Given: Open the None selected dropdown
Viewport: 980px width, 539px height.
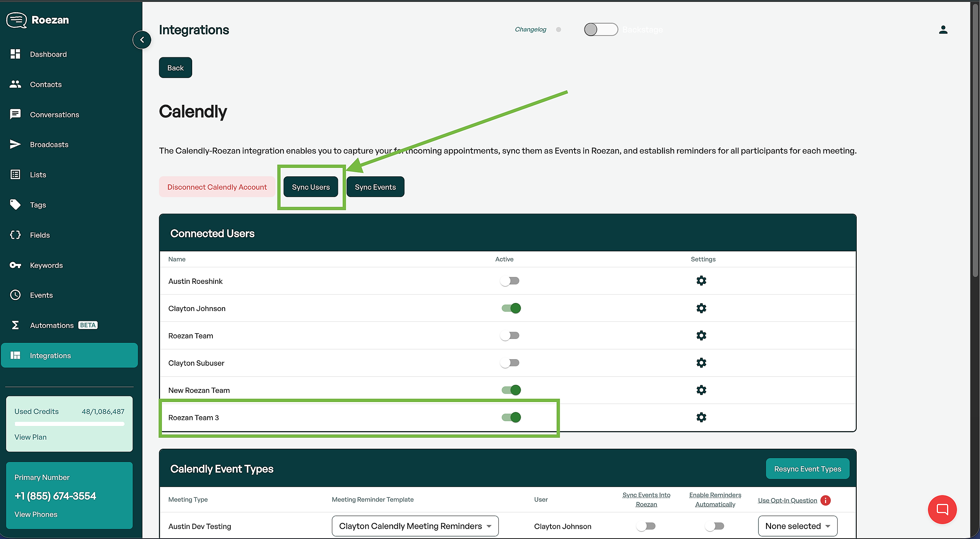Looking at the screenshot, I should coord(797,526).
